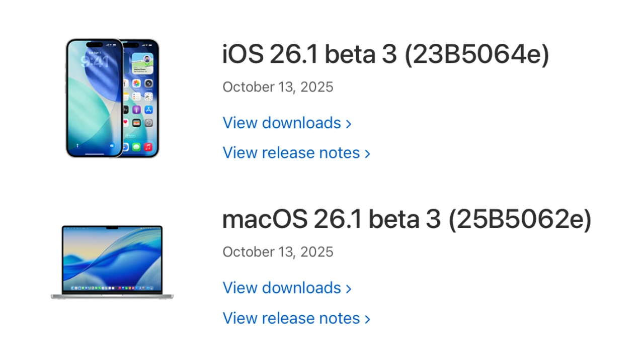Image resolution: width=644 pixels, height=362 pixels.
Task: Open macOS 26.1 beta 3 release notes link
Action: coord(291,318)
